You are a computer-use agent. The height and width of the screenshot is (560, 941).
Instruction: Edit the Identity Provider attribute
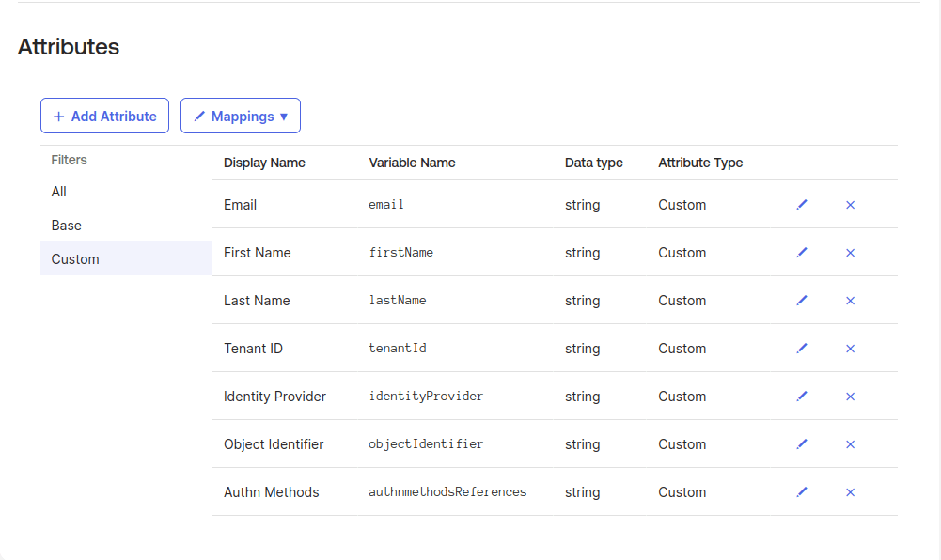tap(802, 397)
